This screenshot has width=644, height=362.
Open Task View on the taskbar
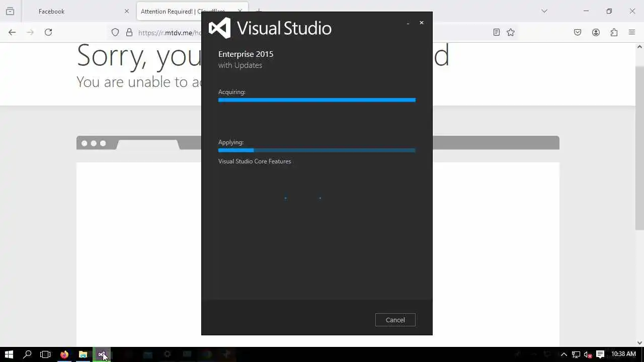coord(45,354)
